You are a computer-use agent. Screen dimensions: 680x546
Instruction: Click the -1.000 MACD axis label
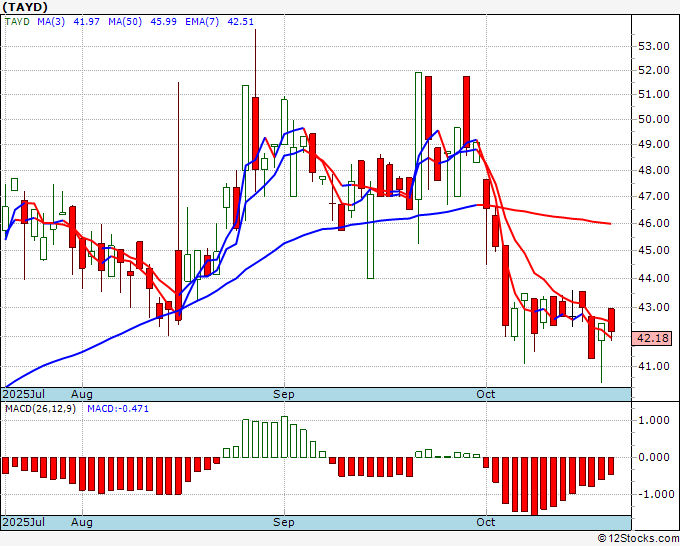click(654, 494)
